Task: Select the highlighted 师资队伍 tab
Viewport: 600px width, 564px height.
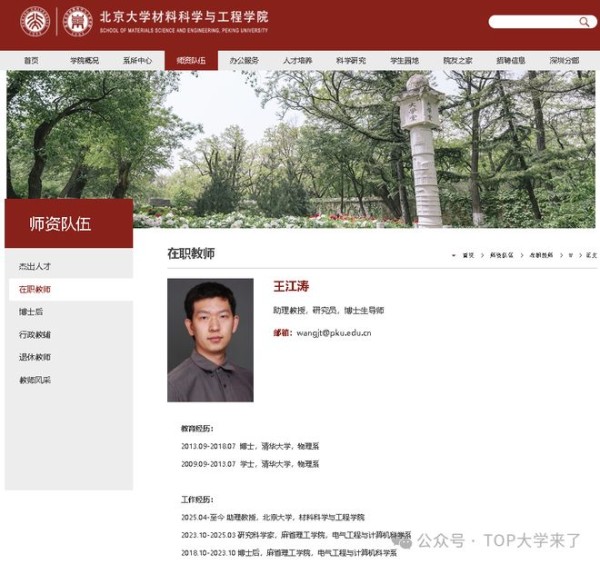Action: click(190, 61)
